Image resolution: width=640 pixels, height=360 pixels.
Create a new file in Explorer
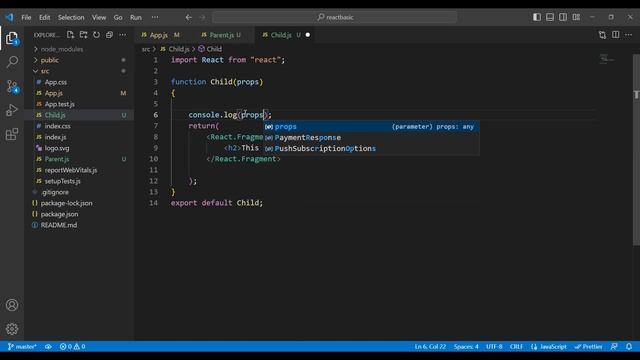[x=70, y=35]
